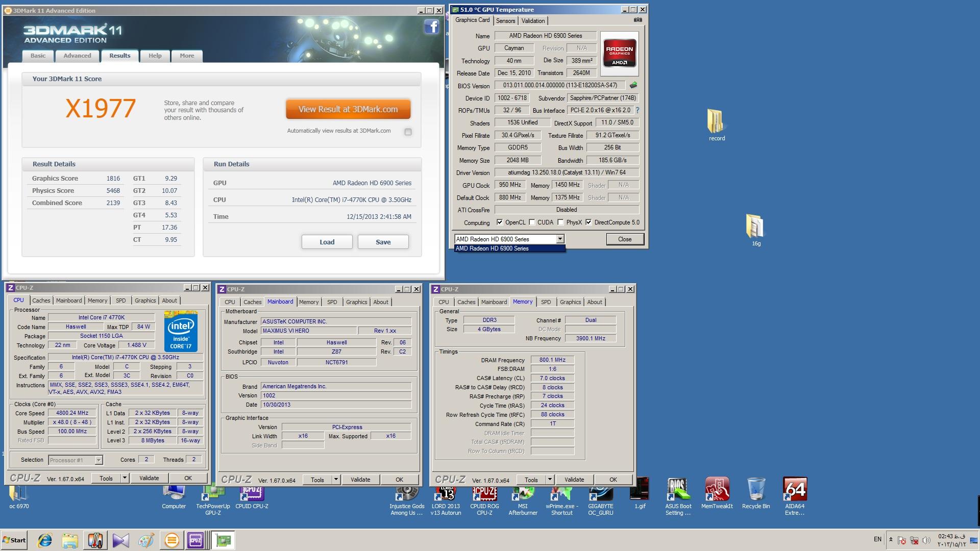Click the EN language indicator
The height and width of the screenshot is (551, 980).
pyautogui.click(x=877, y=539)
